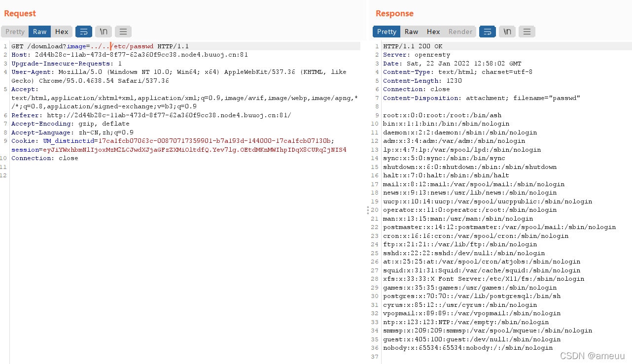Click the shutdown:x:6:0 passwd entry
This screenshot has width=632, height=364.
(470, 167)
